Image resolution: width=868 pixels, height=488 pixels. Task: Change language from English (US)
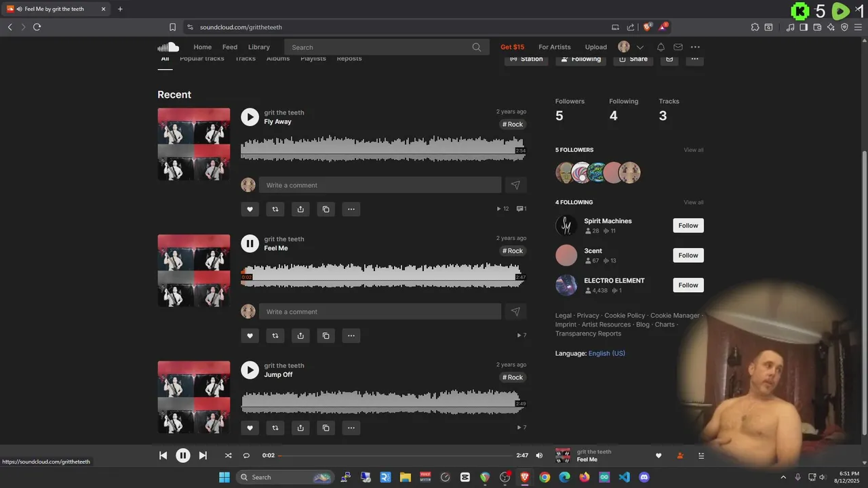tap(607, 353)
